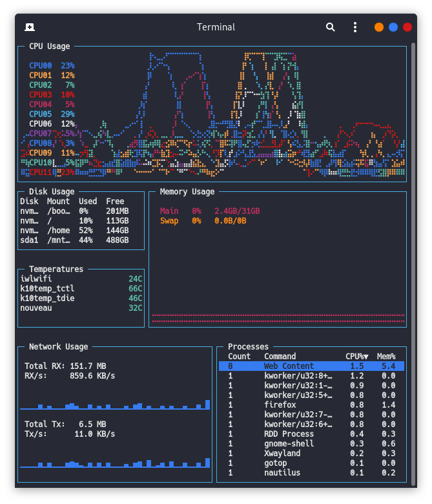Open the three-dot menu
This screenshot has width=432, height=504.
click(355, 27)
